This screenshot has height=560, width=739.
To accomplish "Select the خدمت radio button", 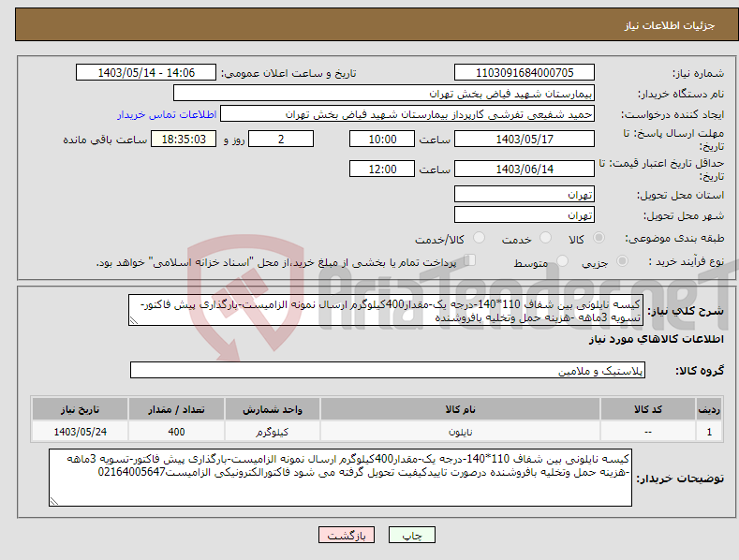I will click(x=545, y=238).
